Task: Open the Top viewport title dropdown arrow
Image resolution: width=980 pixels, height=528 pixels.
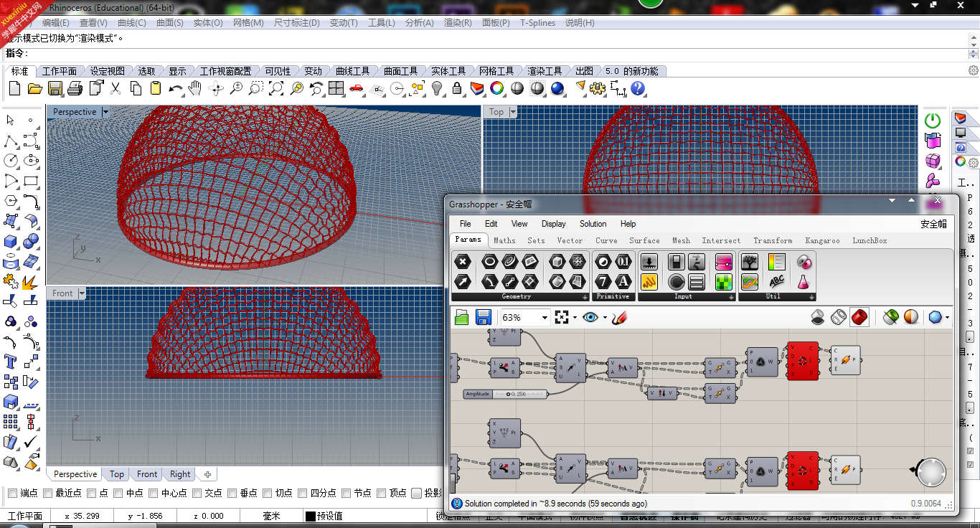Action: point(513,112)
